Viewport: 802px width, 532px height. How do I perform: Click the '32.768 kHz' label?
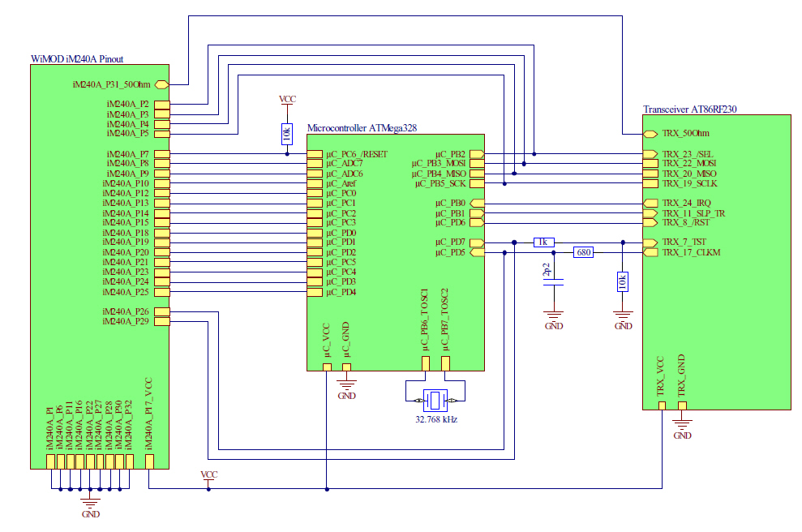tap(436, 419)
